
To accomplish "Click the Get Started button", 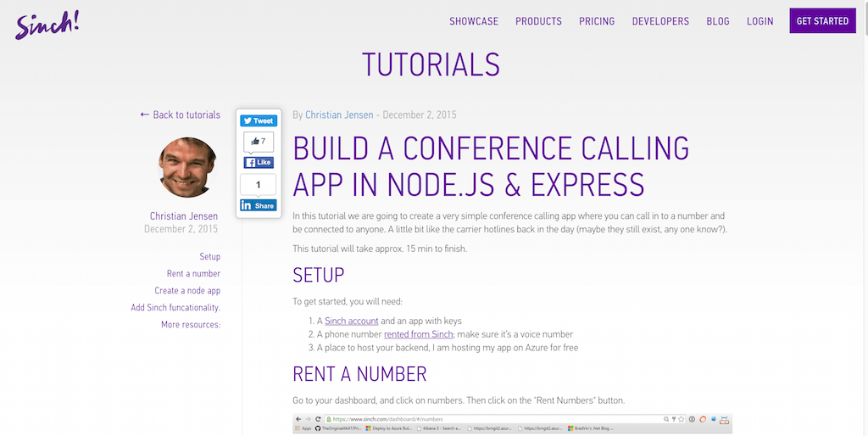I will [822, 21].
